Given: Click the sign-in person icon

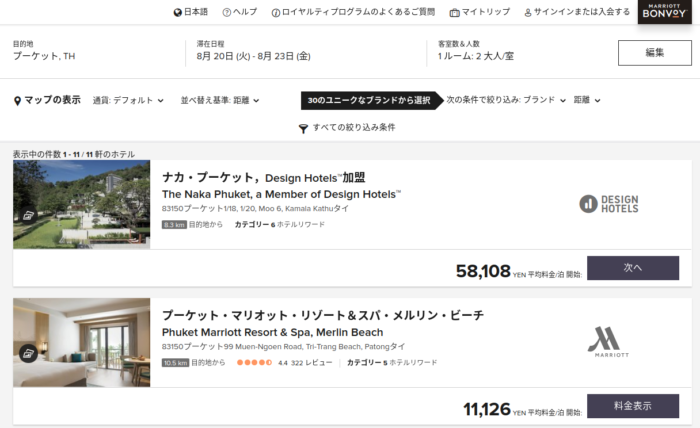Looking at the screenshot, I should click(528, 12).
